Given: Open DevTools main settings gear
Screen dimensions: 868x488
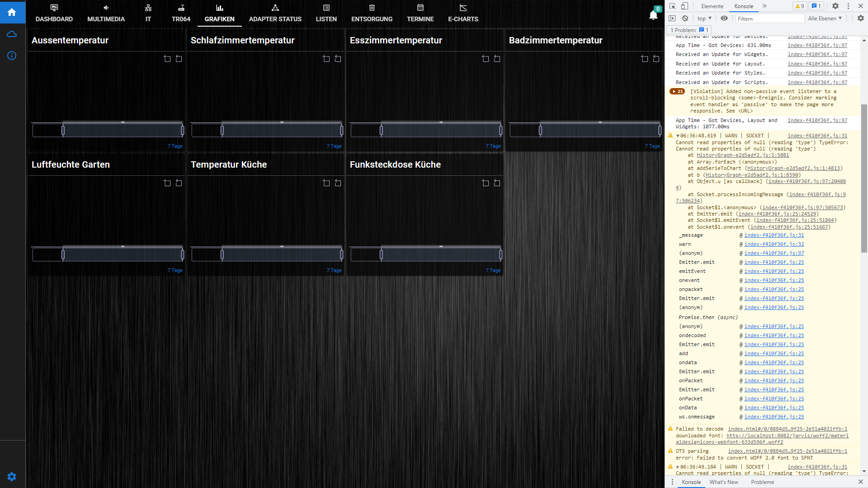Looking at the screenshot, I should 835,6.
